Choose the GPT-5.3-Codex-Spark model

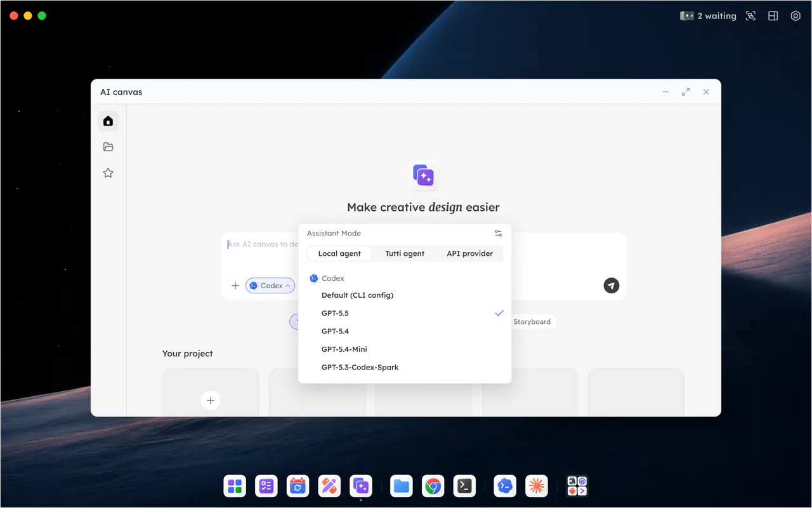tap(405, 367)
